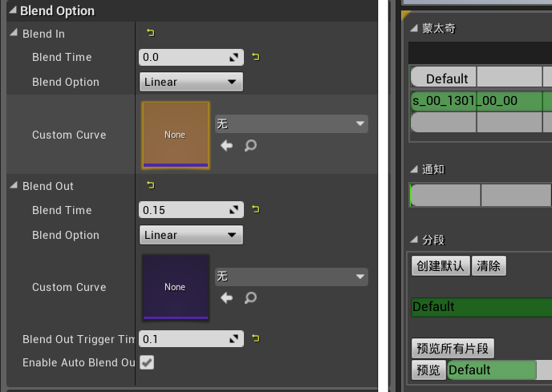552x392 pixels.
Task: Reset Blend Out Trigger Time value
Action: [x=256, y=338]
